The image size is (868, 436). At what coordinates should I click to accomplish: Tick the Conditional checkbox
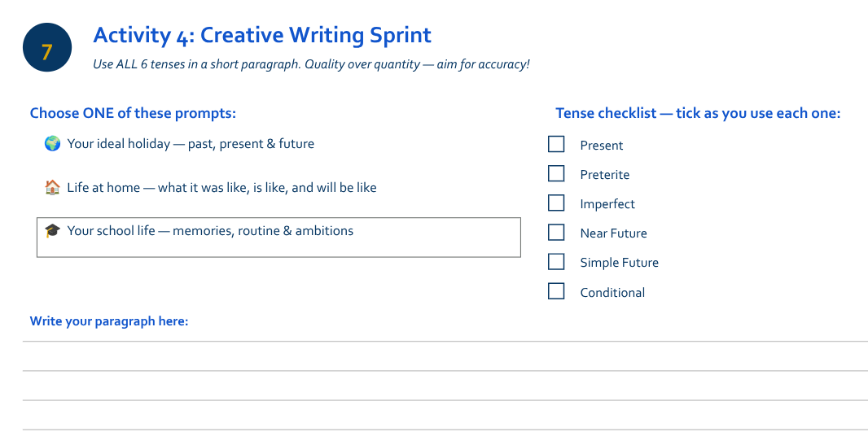556,291
